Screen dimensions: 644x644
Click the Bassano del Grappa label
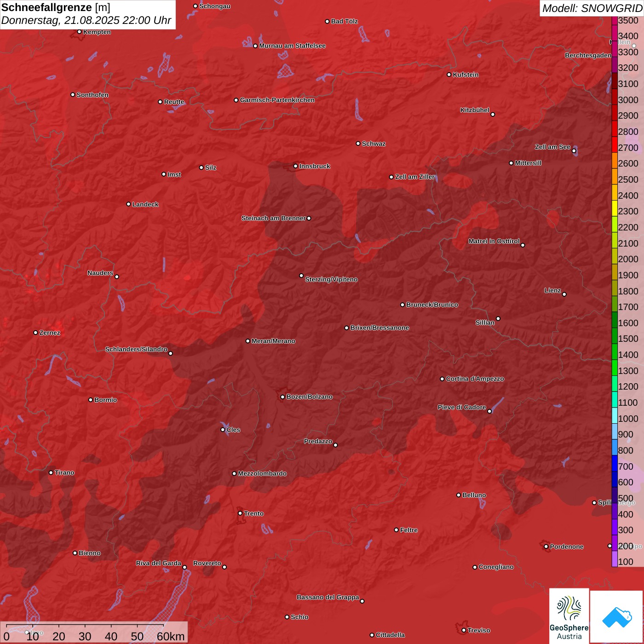(328, 597)
